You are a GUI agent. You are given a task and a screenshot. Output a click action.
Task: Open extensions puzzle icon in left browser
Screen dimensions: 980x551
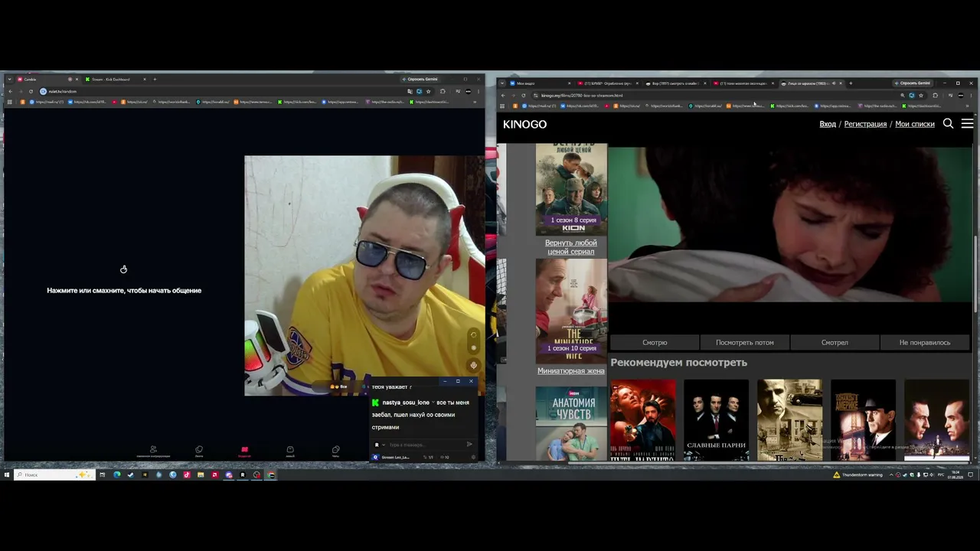[443, 91]
